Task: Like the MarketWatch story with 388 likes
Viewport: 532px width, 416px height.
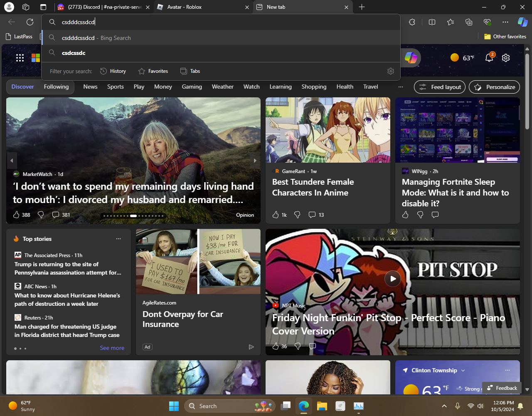Action: coord(16,215)
